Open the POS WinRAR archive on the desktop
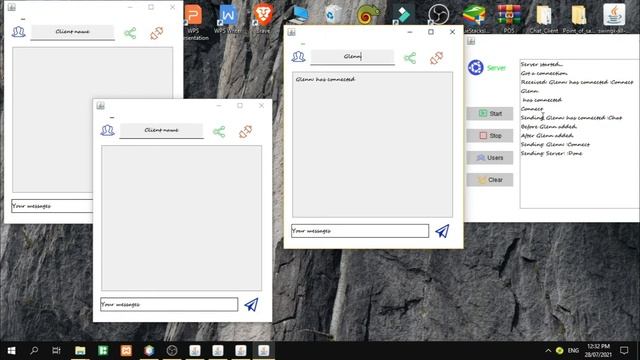Image resolution: width=640 pixels, height=360 pixels. point(509,18)
